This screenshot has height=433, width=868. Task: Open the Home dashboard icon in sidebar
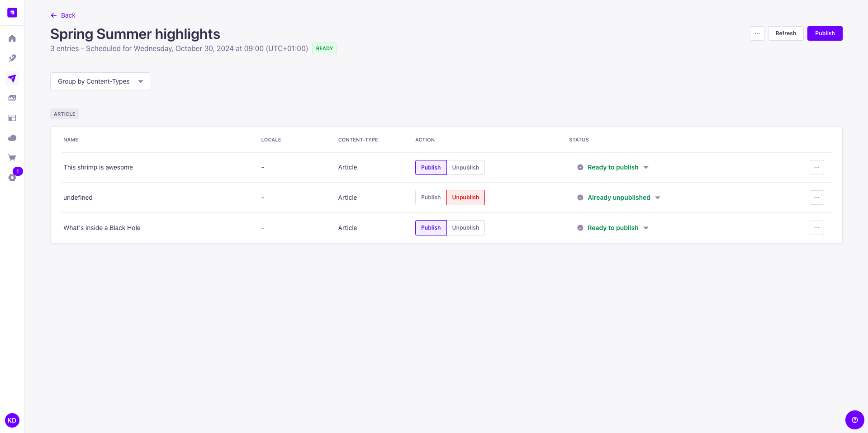(12, 38)
